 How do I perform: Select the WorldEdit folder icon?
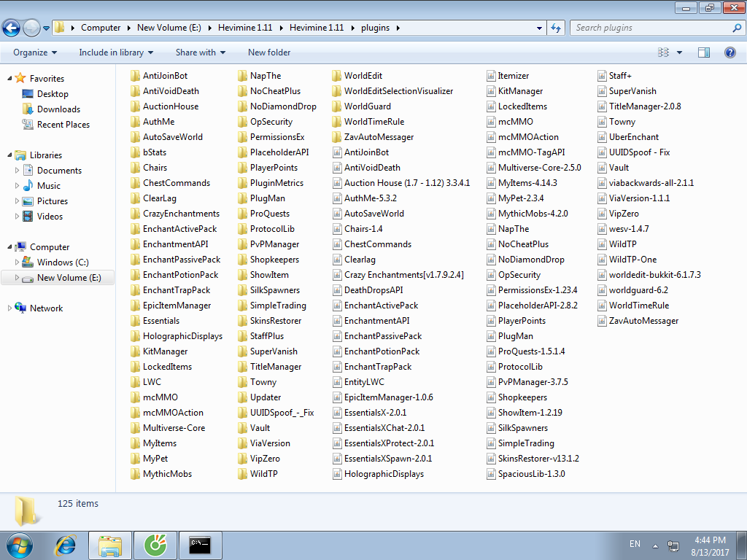point(337,76)
